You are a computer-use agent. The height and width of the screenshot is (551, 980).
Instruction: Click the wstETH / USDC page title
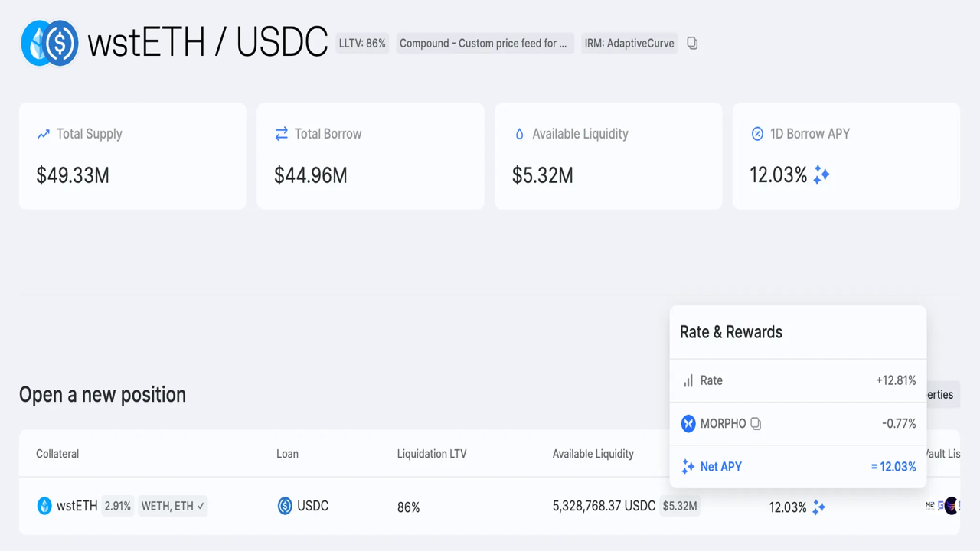tap(207, 43)
